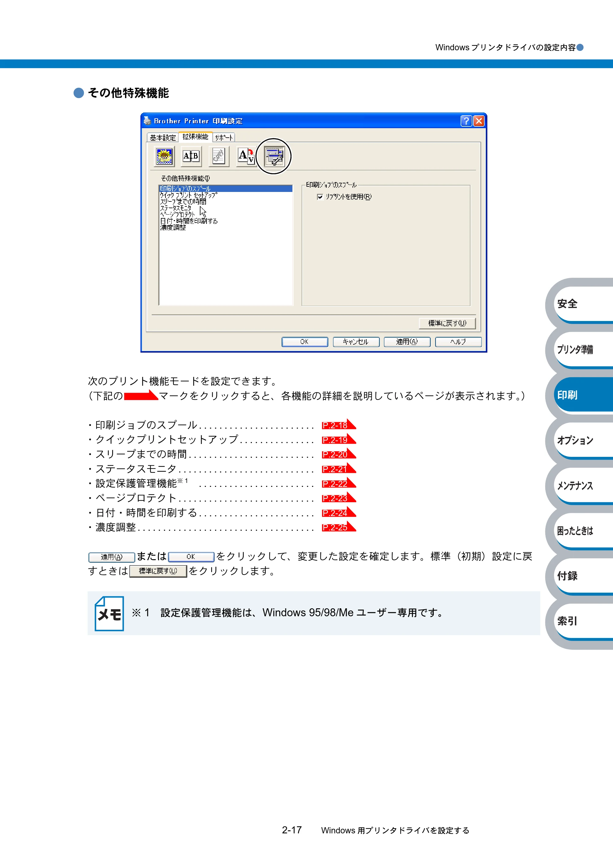Follow the P.2-23 page link
The width and height of the screenshot is (613, 868).
(x=339, y=498)
